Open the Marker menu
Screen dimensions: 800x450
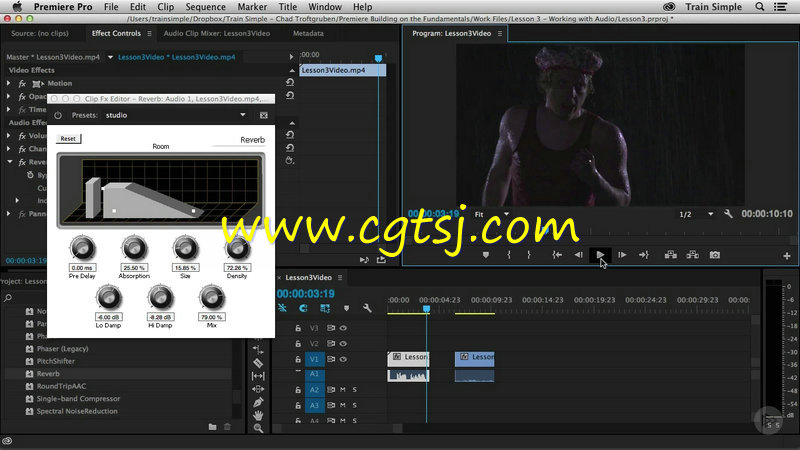252,7
